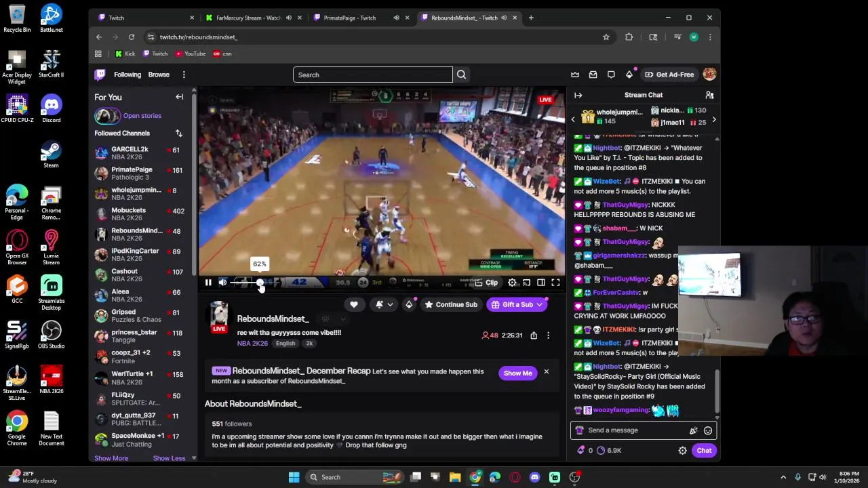The image size is (868, 488).
Task: Open the Kick bookmark
Action: click(125, 54)
